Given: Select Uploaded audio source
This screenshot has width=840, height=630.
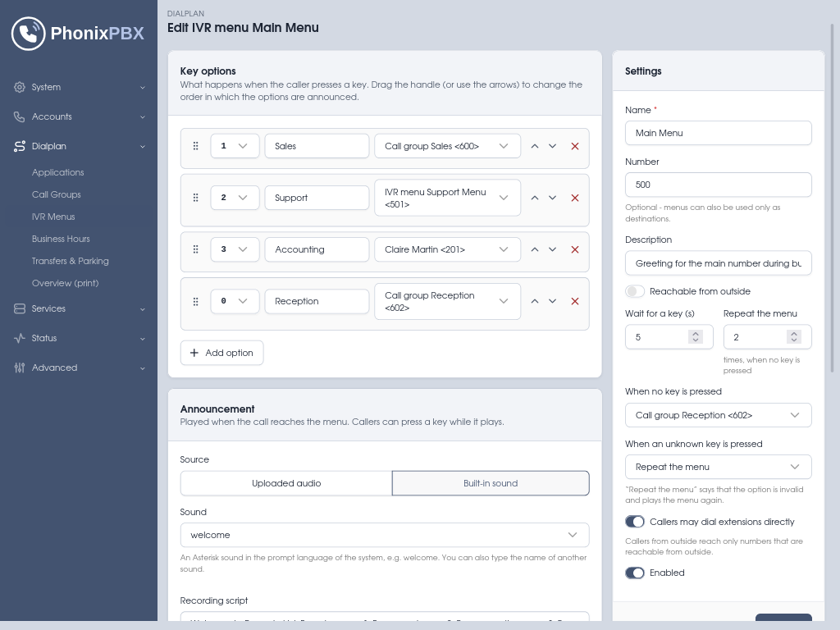Looking at the screenshot, I should [286, 483].
